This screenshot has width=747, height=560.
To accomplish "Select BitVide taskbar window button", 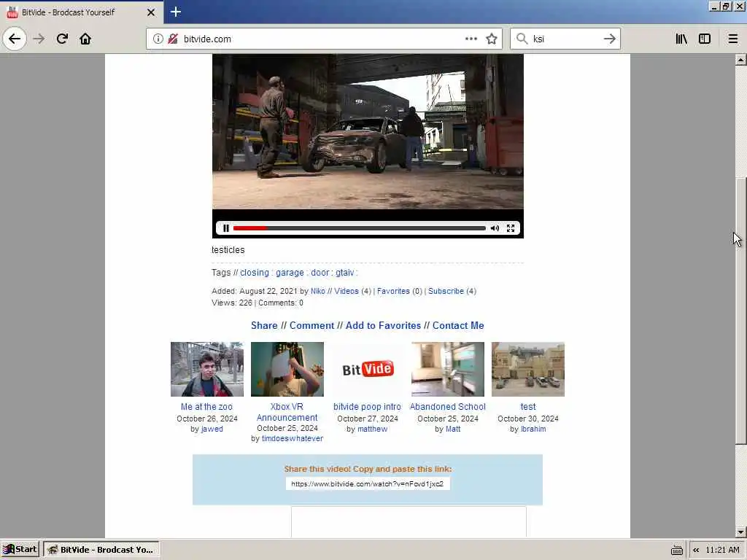I will pos(101,550).
